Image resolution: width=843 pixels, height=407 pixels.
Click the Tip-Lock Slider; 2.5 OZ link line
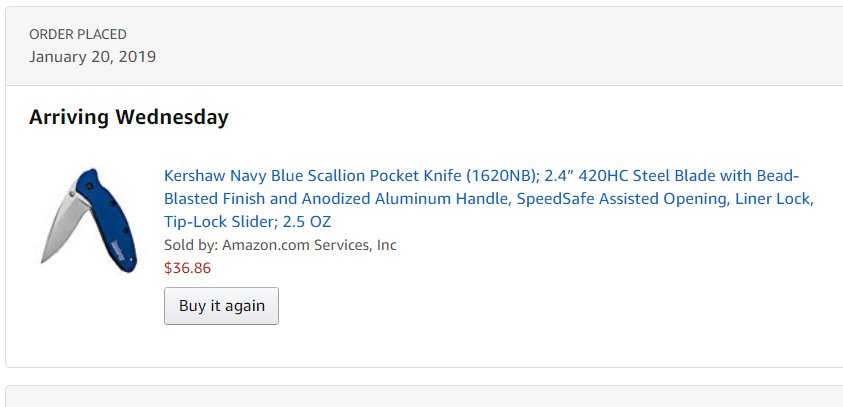pyautogui.click(x=247, y=222)
